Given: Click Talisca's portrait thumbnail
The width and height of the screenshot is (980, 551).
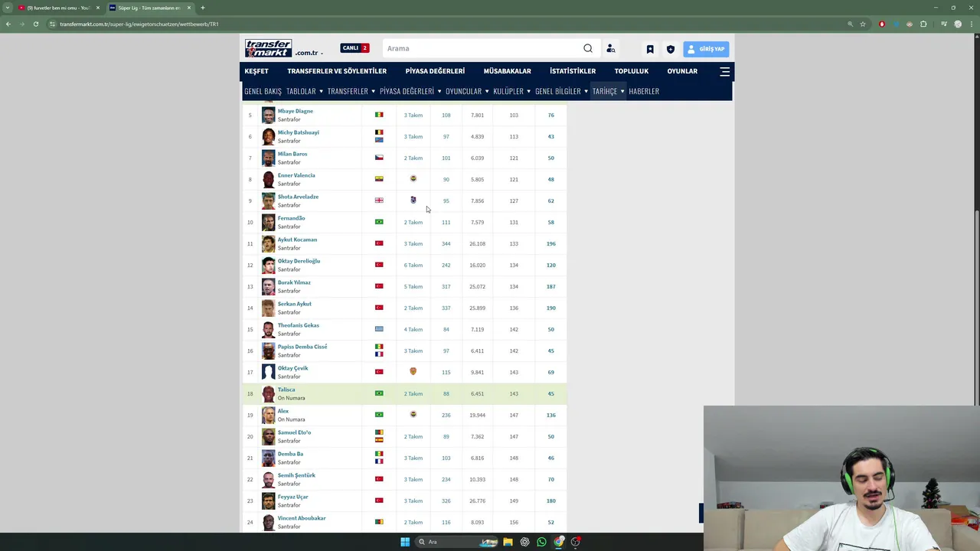Looking at the screenshot, I should tap(268, 393).
